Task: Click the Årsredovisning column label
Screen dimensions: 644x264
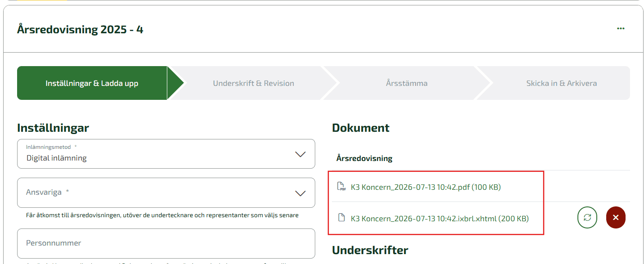Action: (x=364, y=158)
